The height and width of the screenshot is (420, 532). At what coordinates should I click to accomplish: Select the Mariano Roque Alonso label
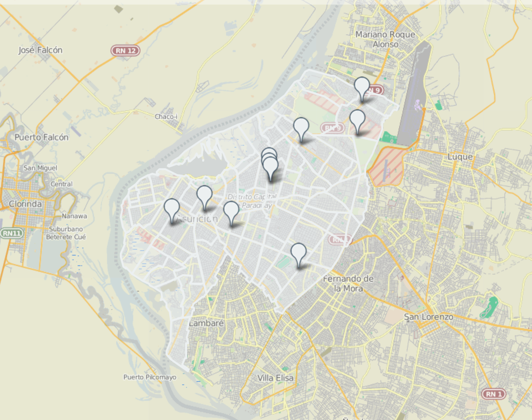click(x=385, y=39)
